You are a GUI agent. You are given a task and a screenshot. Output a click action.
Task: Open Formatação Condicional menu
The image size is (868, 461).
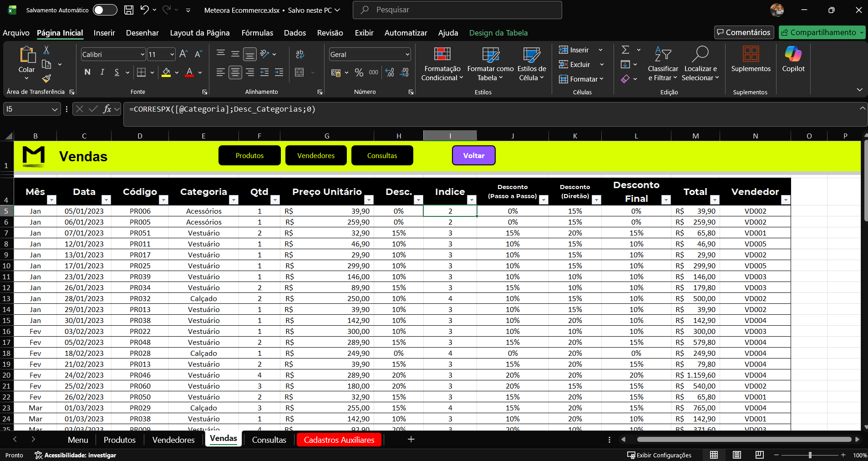(x=442, y=64)
